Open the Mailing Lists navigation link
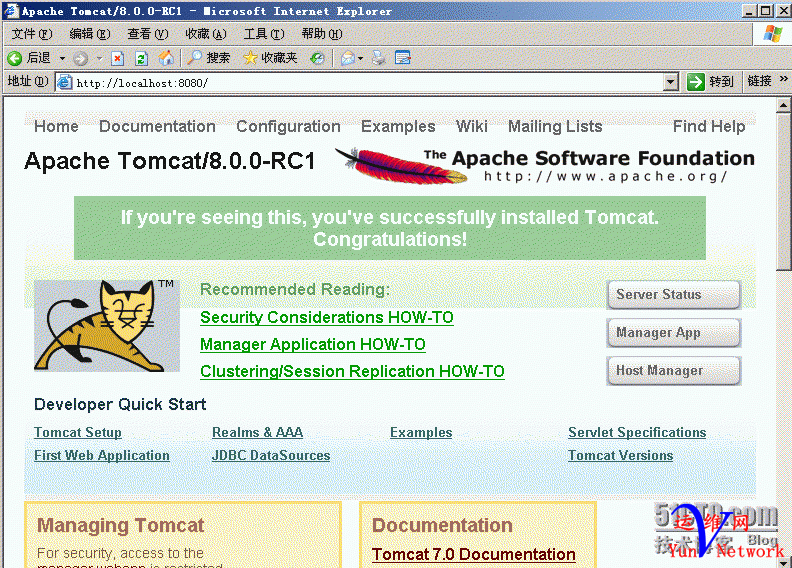The image size is (792, 568). click(x=555, y=126)
